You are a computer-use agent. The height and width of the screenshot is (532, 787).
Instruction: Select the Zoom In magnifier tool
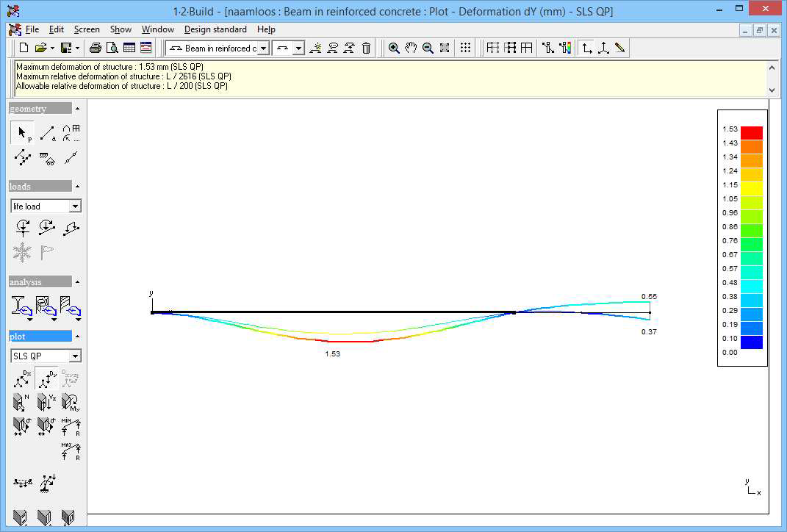point(394,48)
